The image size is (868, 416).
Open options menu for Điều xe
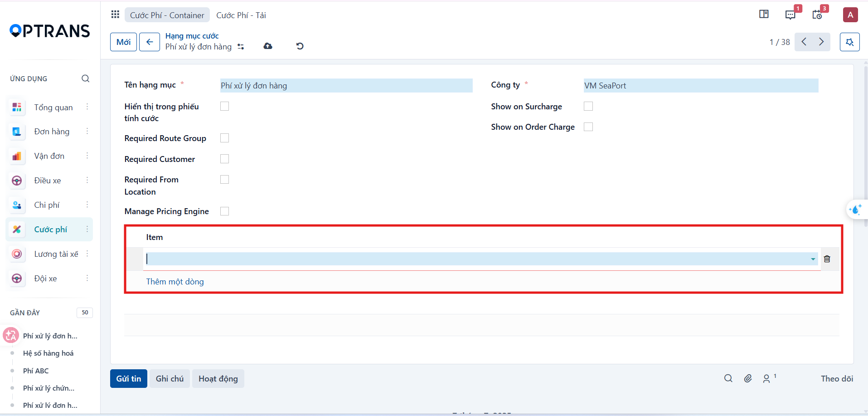pyautogui.click(x=87, y=180)
